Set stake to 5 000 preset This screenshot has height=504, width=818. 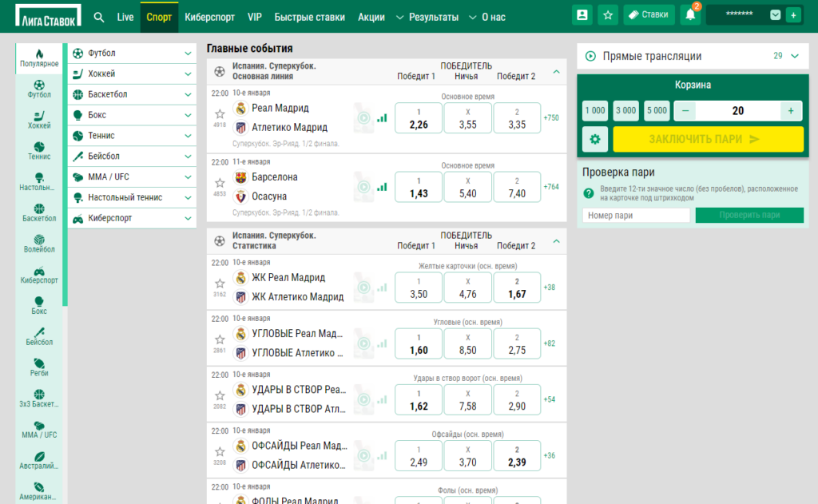click(x=657, y=110)
